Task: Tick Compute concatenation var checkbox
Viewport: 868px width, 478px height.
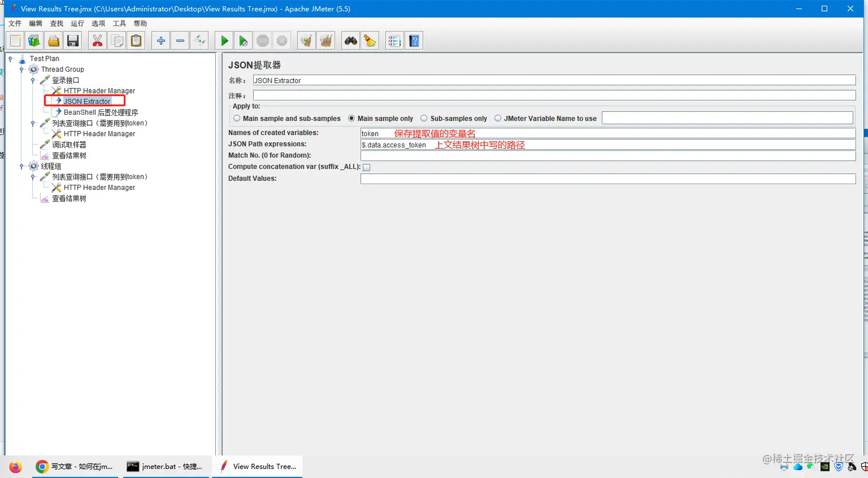Action: pos(366,168)
